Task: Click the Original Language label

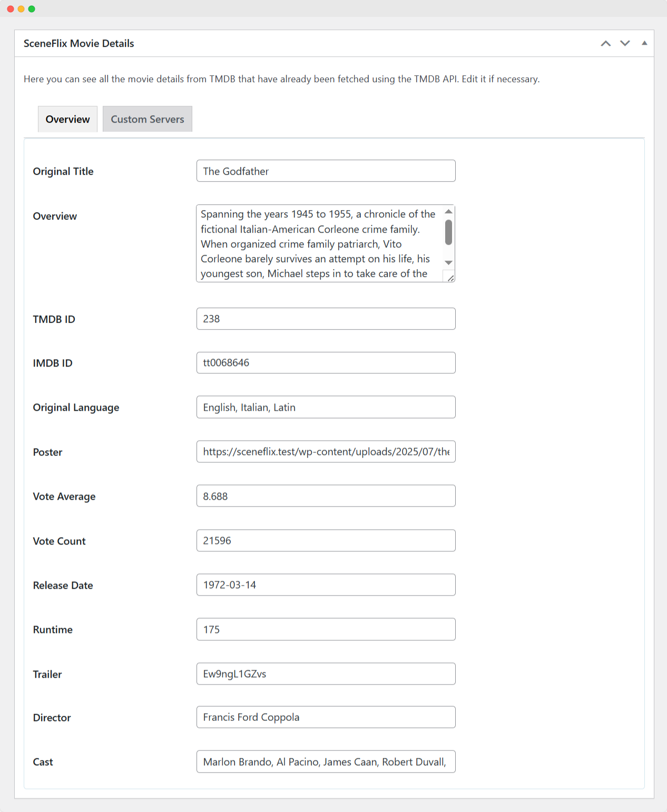Action: 76,408
